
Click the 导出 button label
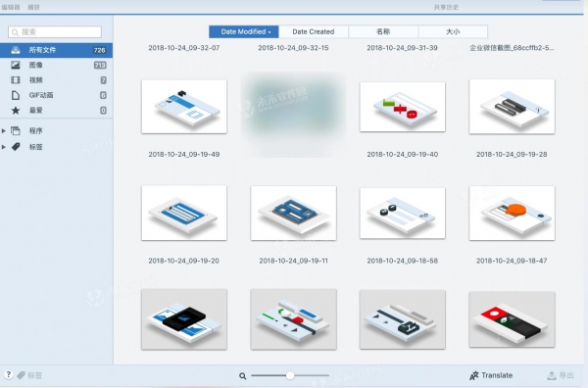pyautogui.click(x=566, y=375)
